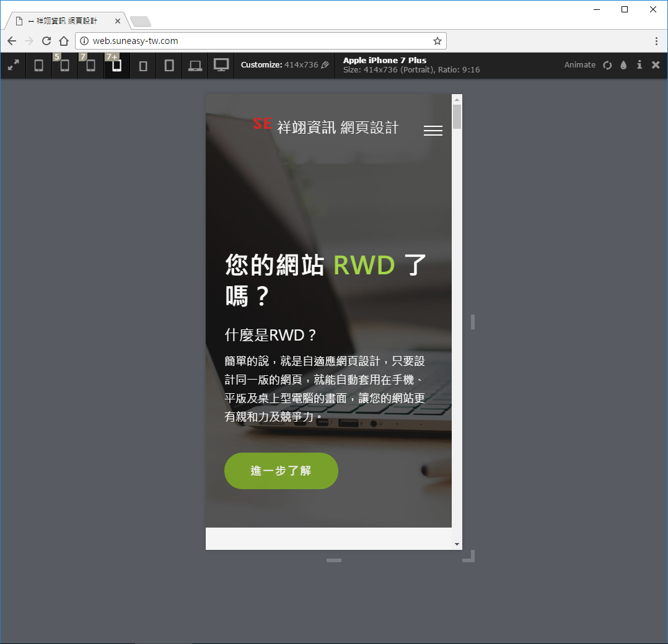Image resolution: width=668 pixels, height=644 pixels.
Task: Click the bottom height resize handle
Action: 334,560
